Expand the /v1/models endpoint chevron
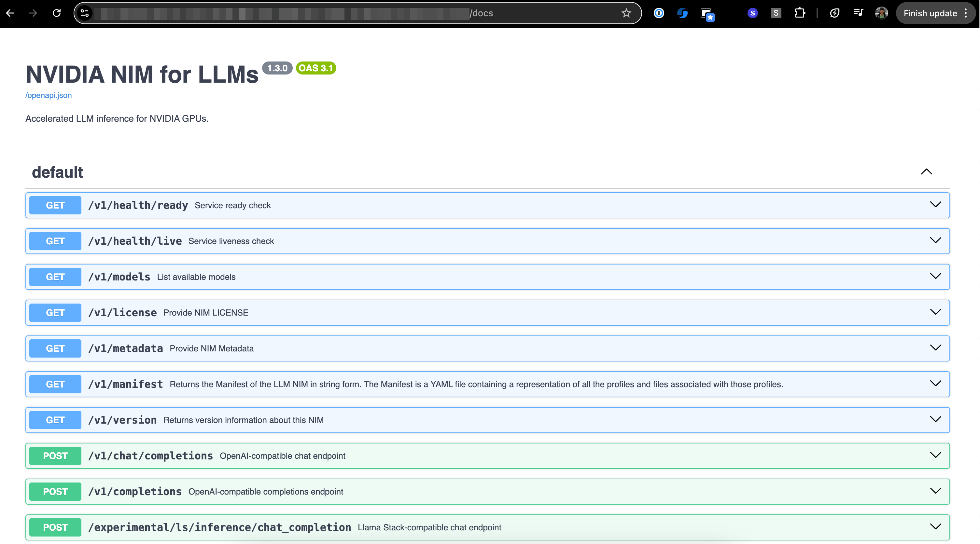This screenshot has width=980, height=544. tap(935, 276)
